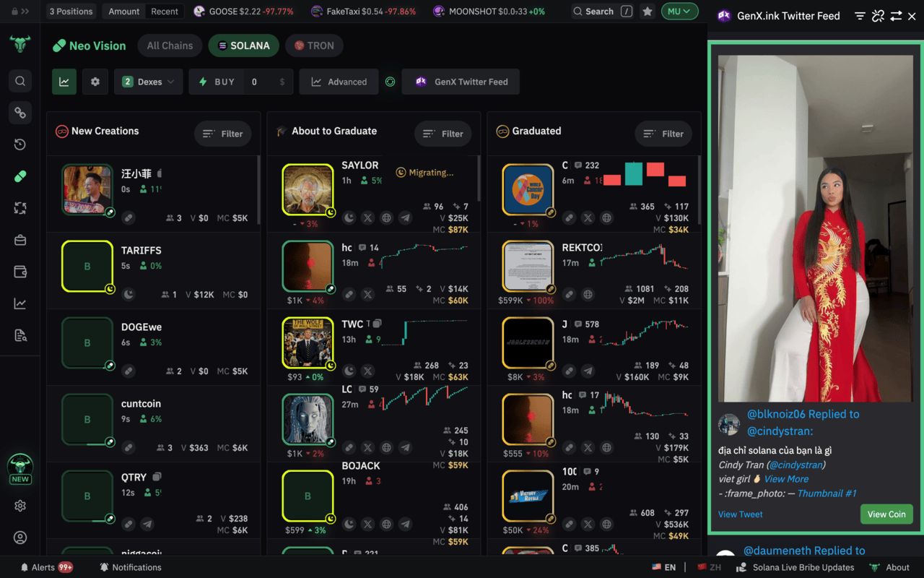Select ZH language in the bottom bar

coord(709,567)
